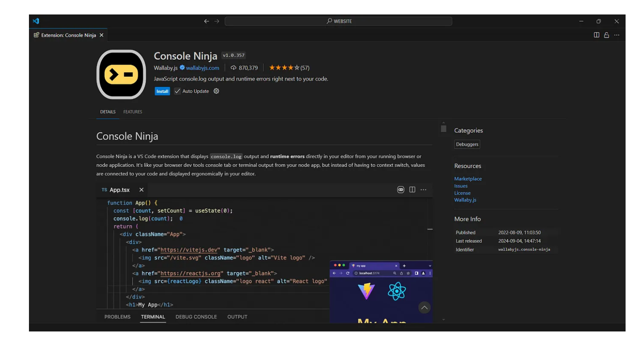Screen dimensions: 644x349
Task: Restore the window with the maximize icon
Action: [x=598, y=21]
